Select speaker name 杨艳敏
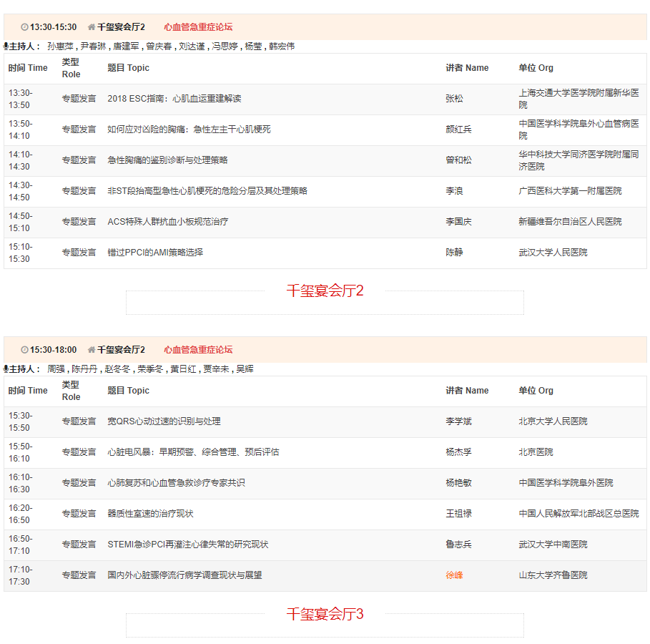Screen dimensions: 650x644 pos(458,482)
